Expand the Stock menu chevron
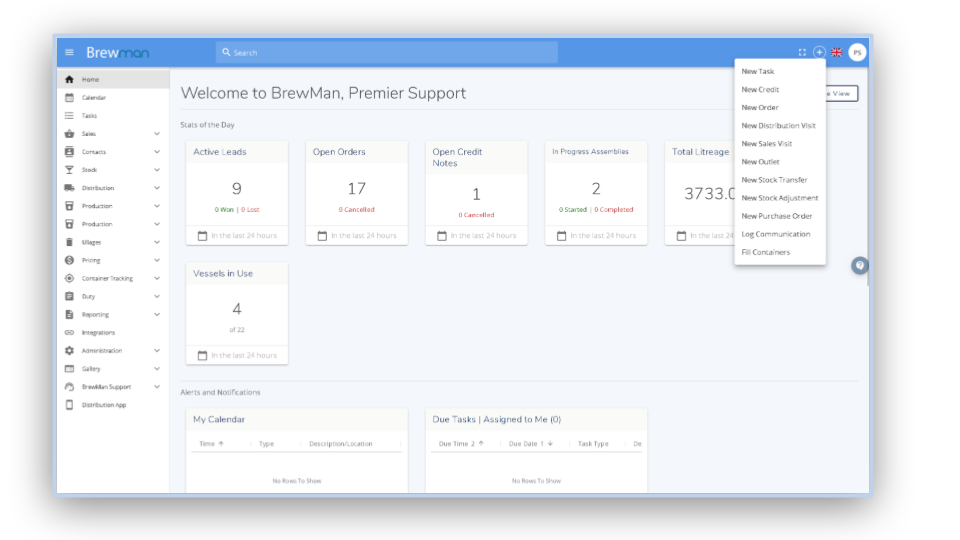Viewport: 960px width, 540px height. click(157, 170)
